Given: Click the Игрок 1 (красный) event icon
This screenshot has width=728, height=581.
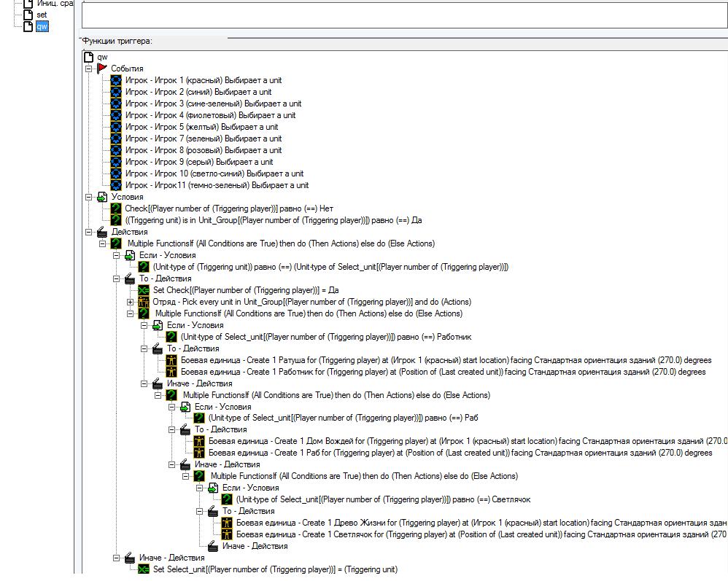Looking at the screenshot, I should [x=115, y=80].
